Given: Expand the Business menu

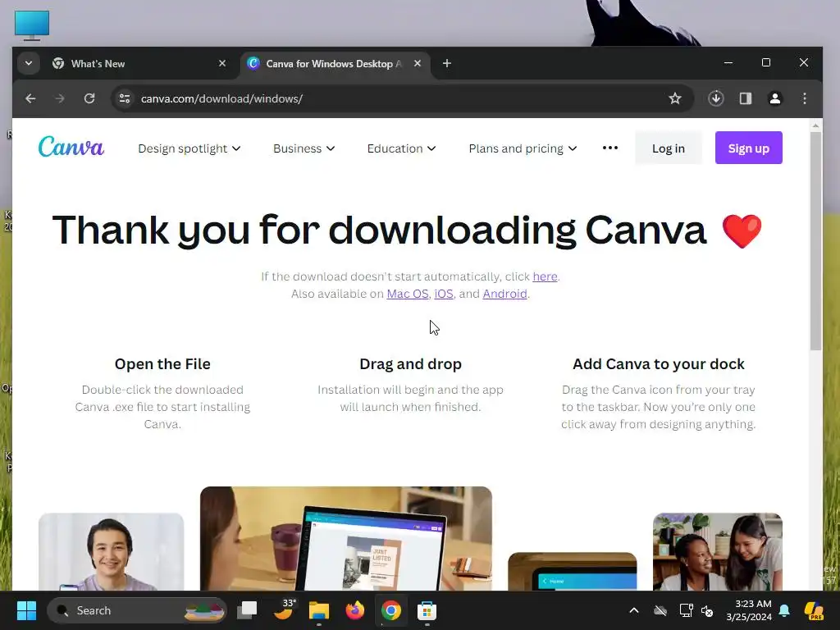Looking at the screenshot, I should pos(304,148).
